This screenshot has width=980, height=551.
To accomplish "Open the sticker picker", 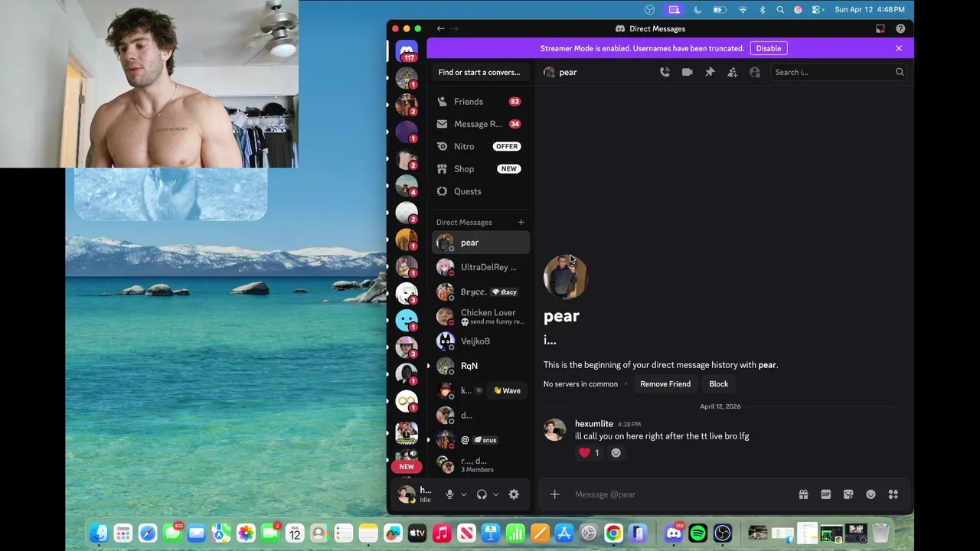I will coord(848,494).
